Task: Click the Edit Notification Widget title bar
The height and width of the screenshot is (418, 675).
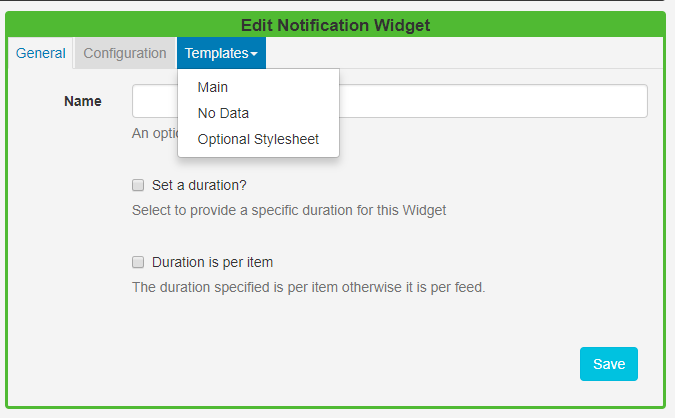Action: pos(336,24)
